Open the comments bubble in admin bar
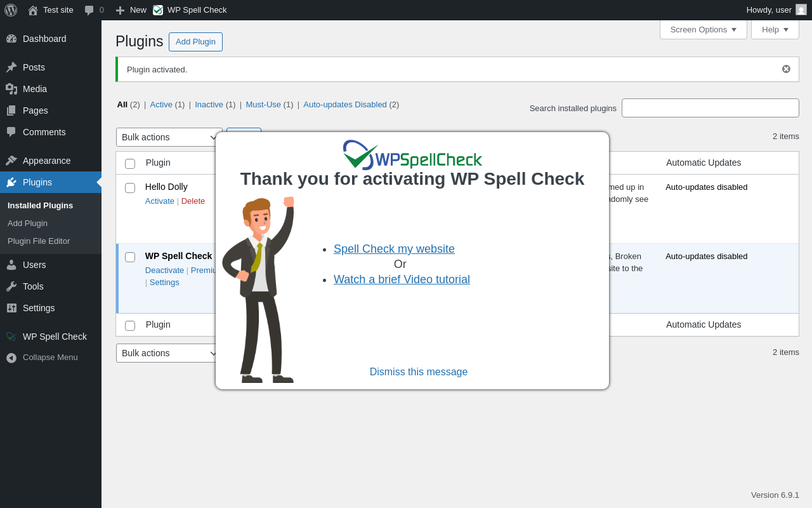Image resolution: width=812 pixels, height=508 pixels. click(x=89, y=10)
